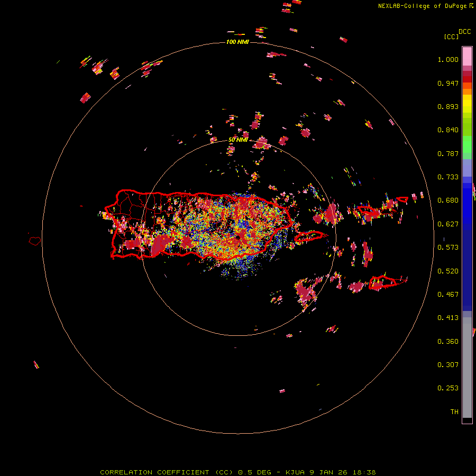The height and width of the screenshot is (476, 476).
Task: Click the product title text at the bottom
Action: point(238,472)
